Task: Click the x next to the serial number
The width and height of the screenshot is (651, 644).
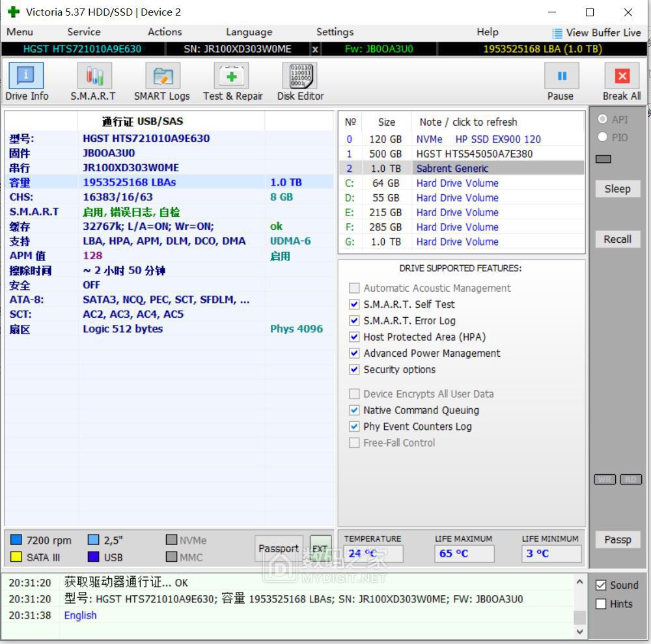Action: [x=315, y=49]
